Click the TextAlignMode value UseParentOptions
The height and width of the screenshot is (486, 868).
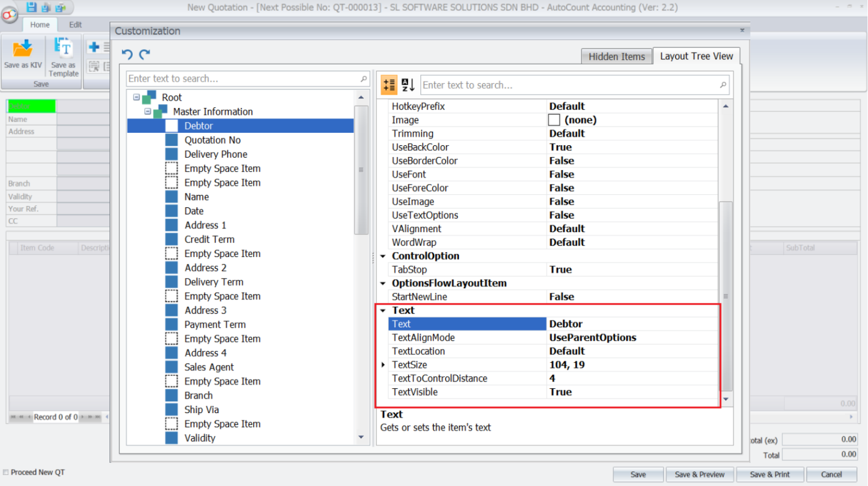593,337
